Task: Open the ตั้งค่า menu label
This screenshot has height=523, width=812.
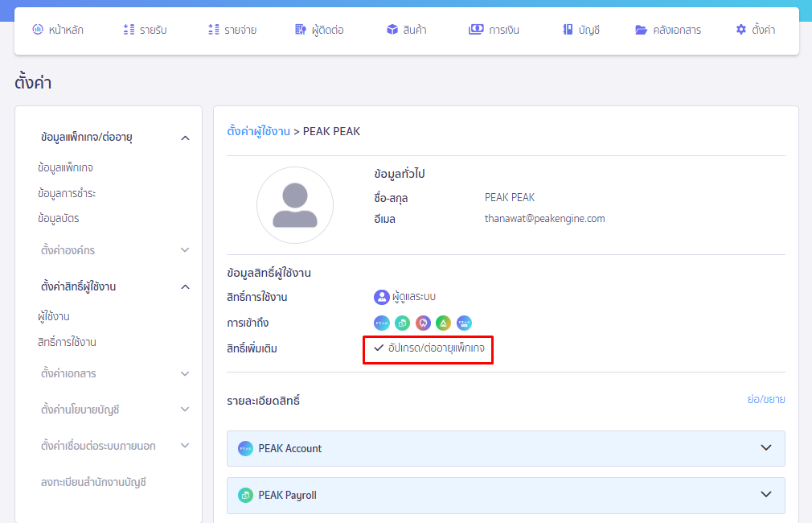Action: (763, 30)
